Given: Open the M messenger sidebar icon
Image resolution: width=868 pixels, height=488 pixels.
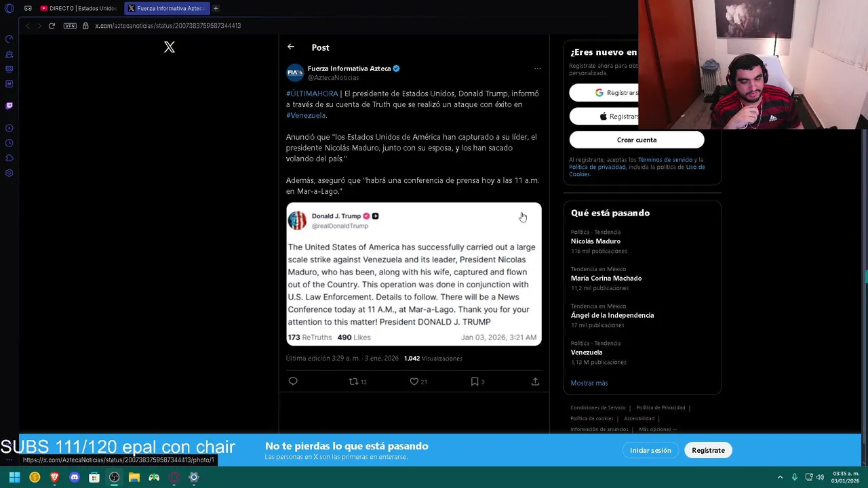Looking at the screenshot, I should click(x=9, y=84).
